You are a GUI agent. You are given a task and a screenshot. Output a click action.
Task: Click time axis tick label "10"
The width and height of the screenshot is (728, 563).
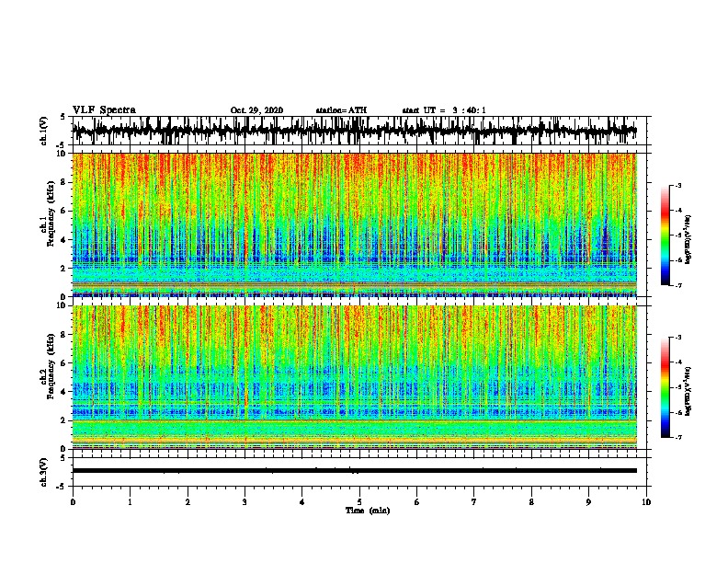646,502
